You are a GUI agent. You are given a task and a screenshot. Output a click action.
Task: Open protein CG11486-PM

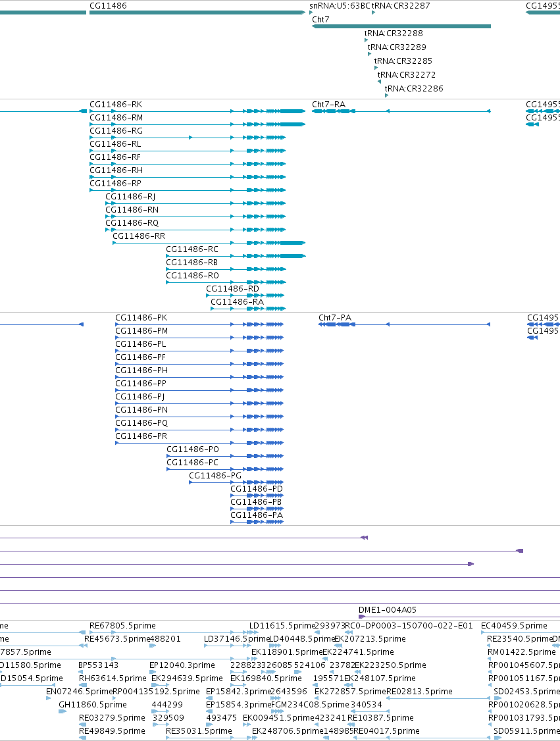point(141,331)
